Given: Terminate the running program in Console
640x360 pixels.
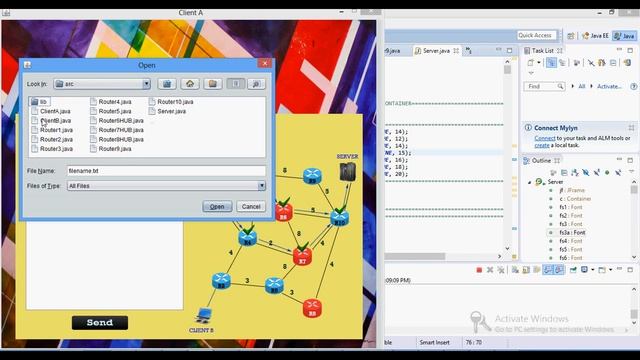Looking at the screenshot, I should click(479, 270).
